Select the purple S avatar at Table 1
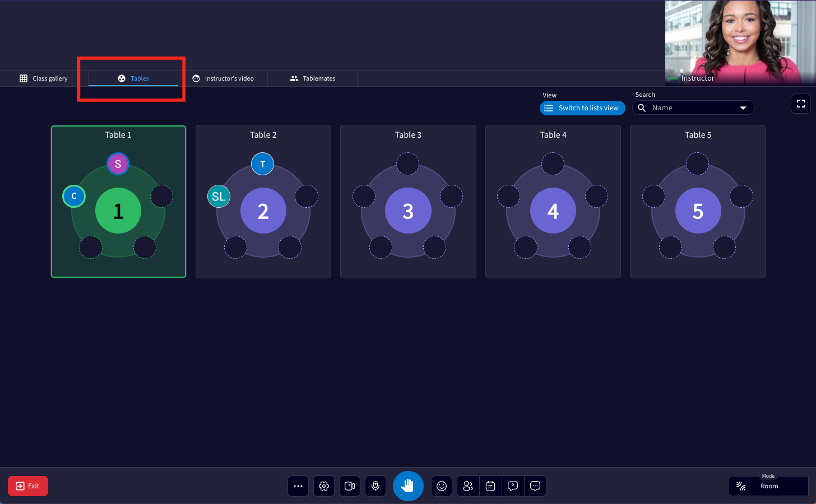 coord(118,164)
